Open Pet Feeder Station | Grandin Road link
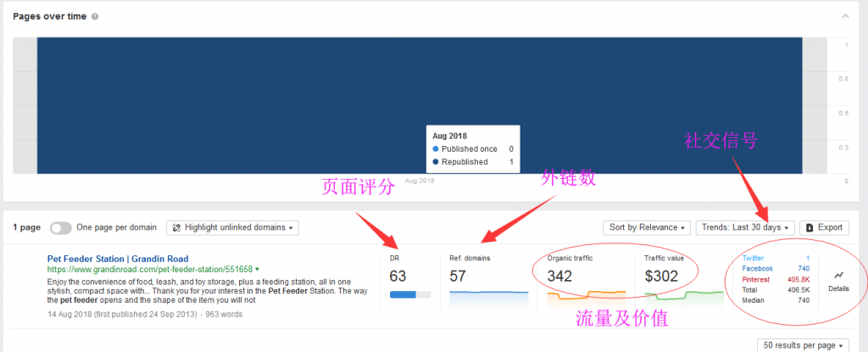This screenshot has height=352, width=868. tap(118, 259)
